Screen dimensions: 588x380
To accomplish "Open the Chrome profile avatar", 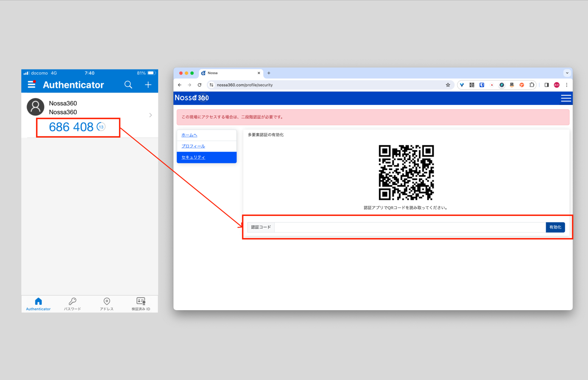I will (557, 85).
